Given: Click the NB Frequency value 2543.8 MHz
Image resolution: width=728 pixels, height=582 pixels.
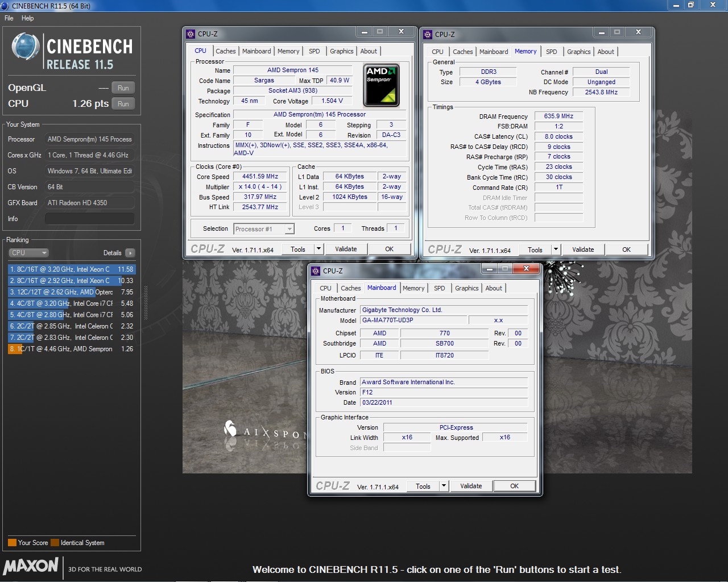Looking at the screenshot, I should (601, 92).
